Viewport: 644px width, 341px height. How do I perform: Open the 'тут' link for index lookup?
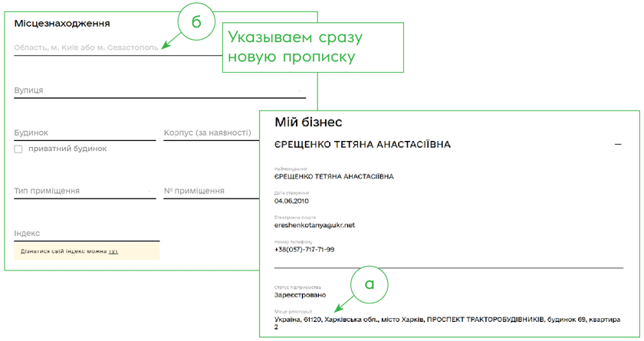(113, 251)
